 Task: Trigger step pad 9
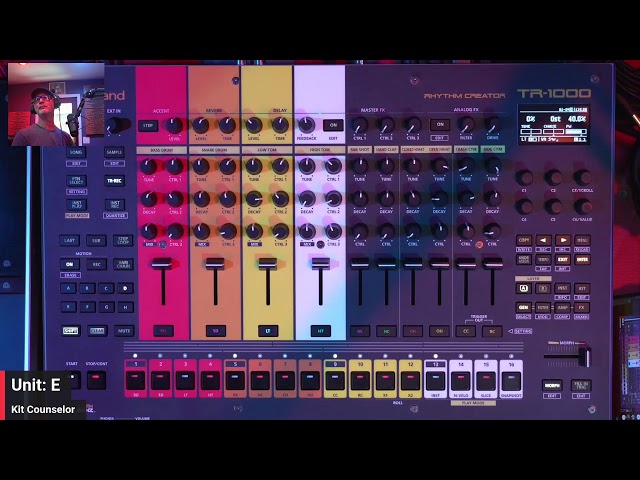pyautogui.click(x=335, y=380)
